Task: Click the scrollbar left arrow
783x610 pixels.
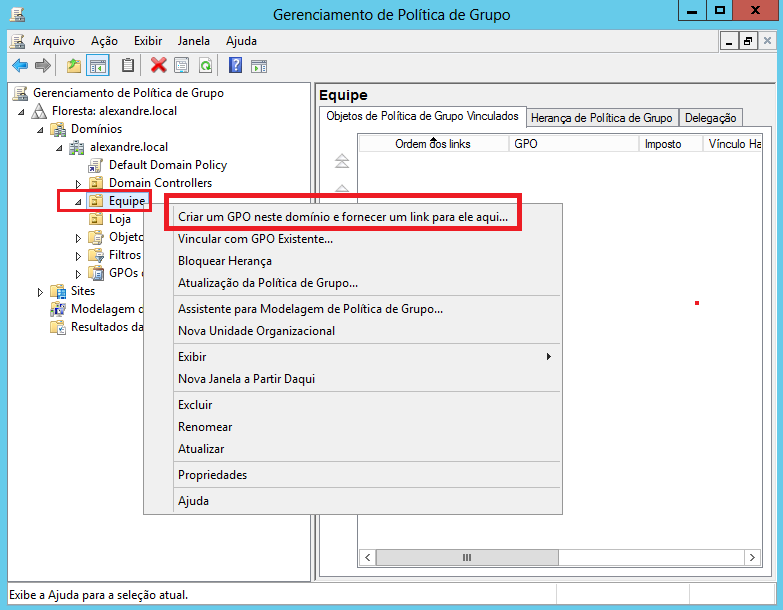Action: 368,557
